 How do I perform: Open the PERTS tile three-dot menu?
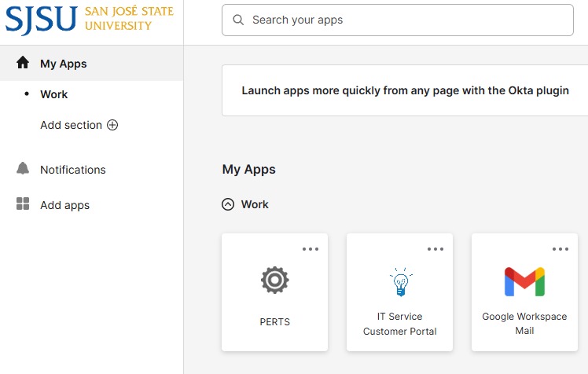(x=311, y=249)
